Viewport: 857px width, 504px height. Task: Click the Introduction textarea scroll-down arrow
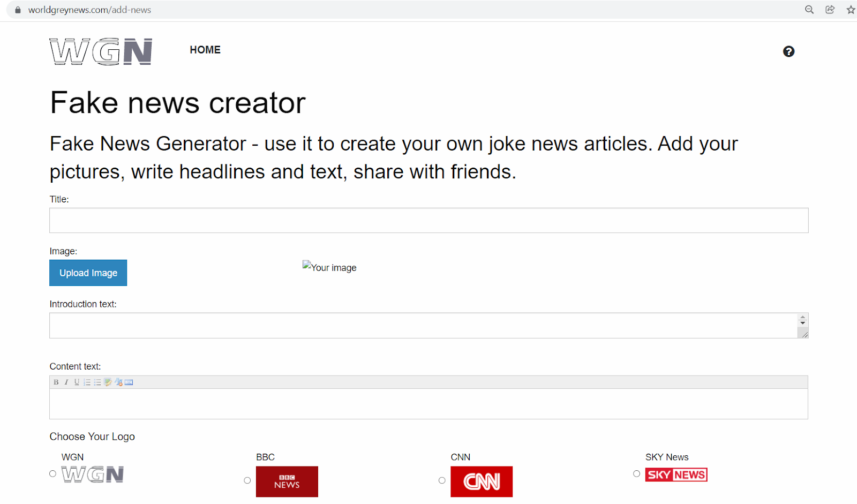[x=802, y=323]
